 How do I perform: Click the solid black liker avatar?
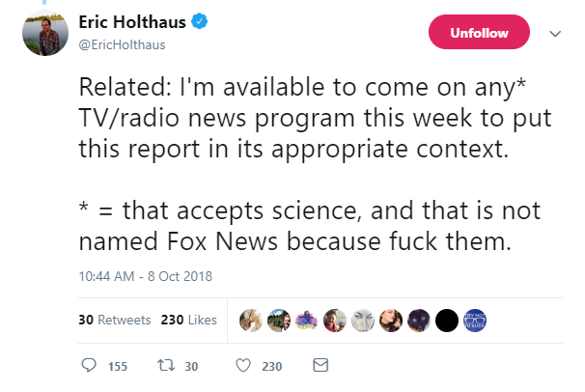[447, 321]
